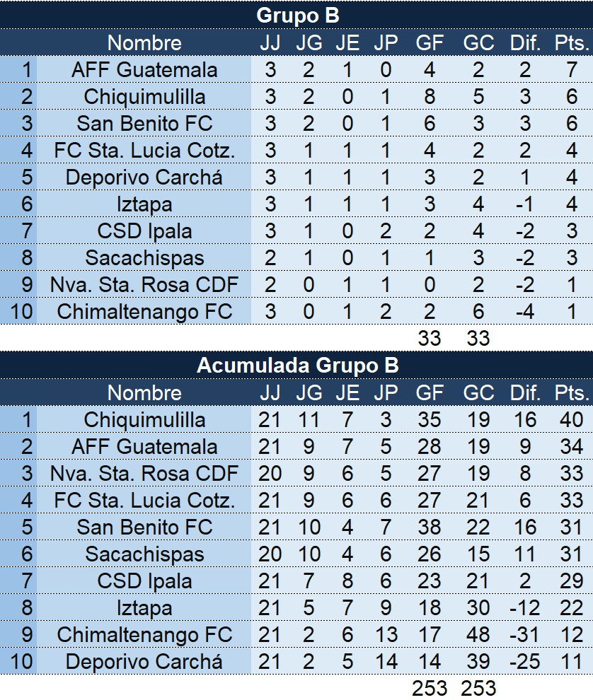
Task: Select the Pts. column header in Acumulada table
Action: (572, 392)
